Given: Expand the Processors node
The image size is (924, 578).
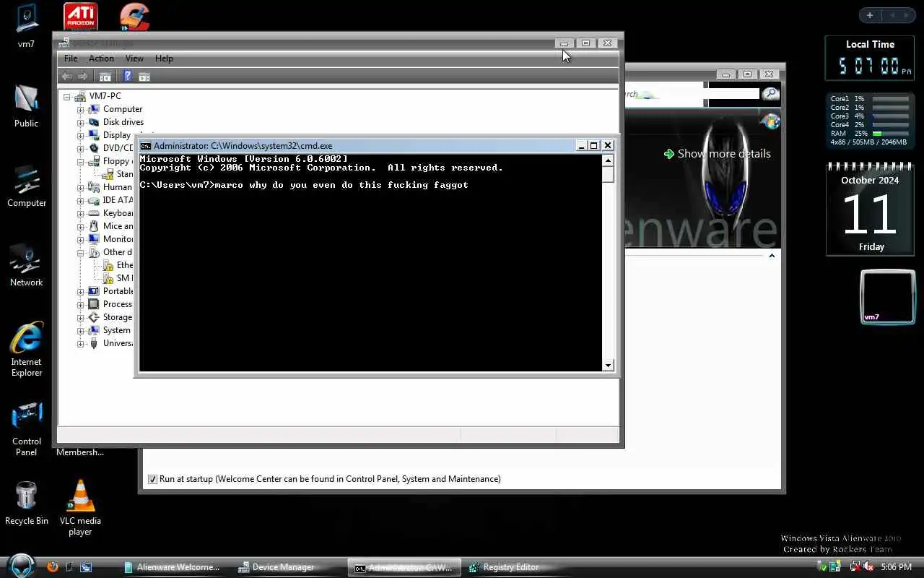Looking at the screenshot, I should 81,304.
